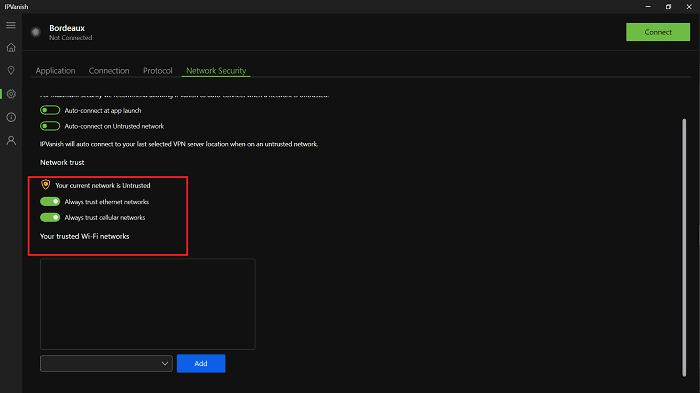Click 'Your trusted Wi-Fi networks' label
This screenshot has height=393, width=700.
tap(84, 236)
